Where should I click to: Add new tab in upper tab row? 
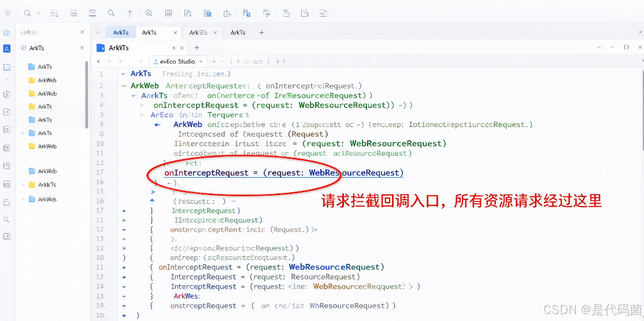[262, 32]
